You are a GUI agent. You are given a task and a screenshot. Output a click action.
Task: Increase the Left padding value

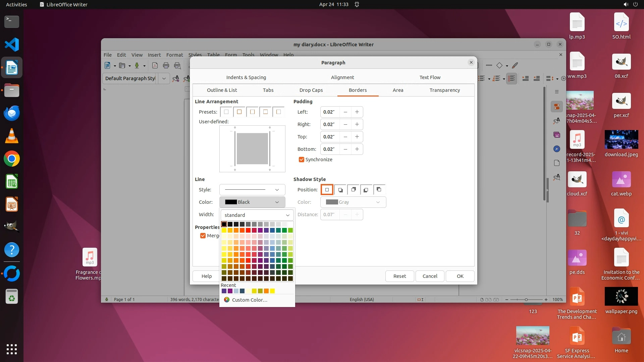pyautogui.click(x=357, y=112)
